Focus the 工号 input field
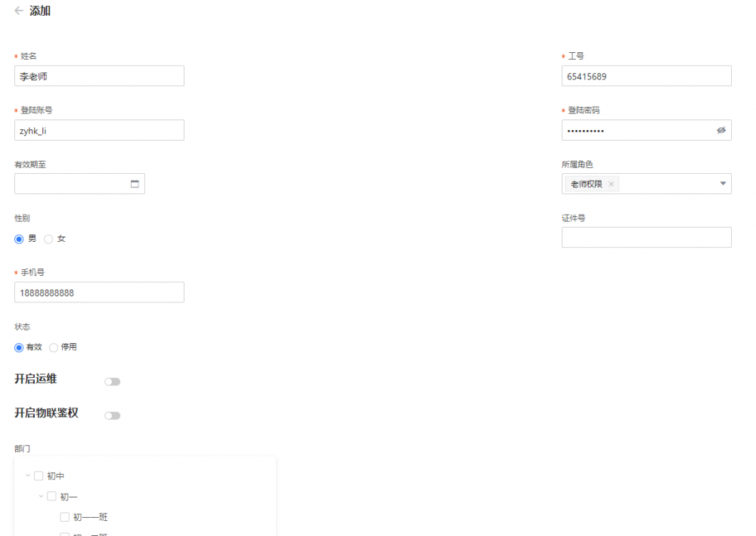Screen dimensions: 756x536 coord(646,76)
